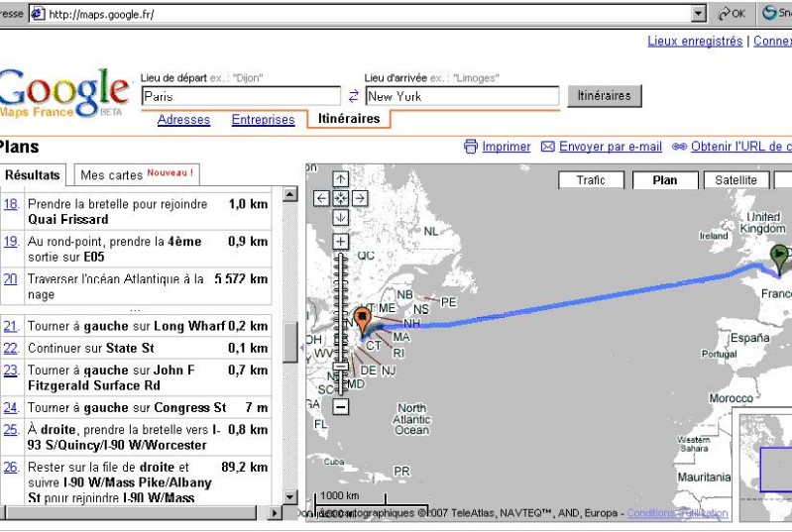Collapse the results panel with the small arrow
This screenshot has height=532, width=792.
tap(302, 348)
